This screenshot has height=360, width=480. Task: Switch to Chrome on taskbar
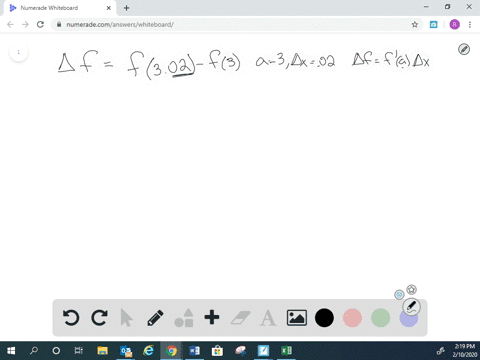click(x=171, y=351)
